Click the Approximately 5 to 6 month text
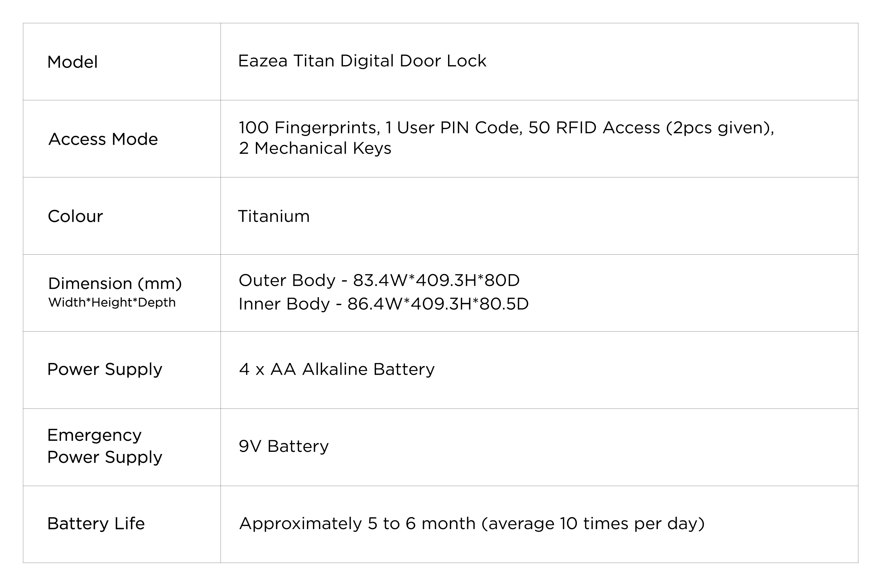Screen dimensions: 882x588 pos(357,523)
